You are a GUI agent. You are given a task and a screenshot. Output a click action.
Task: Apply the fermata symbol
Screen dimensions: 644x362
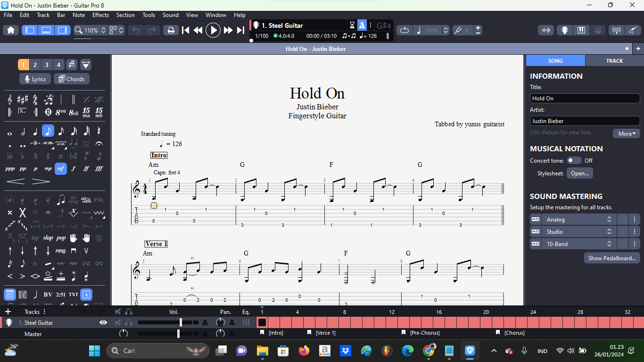point(99,143)
